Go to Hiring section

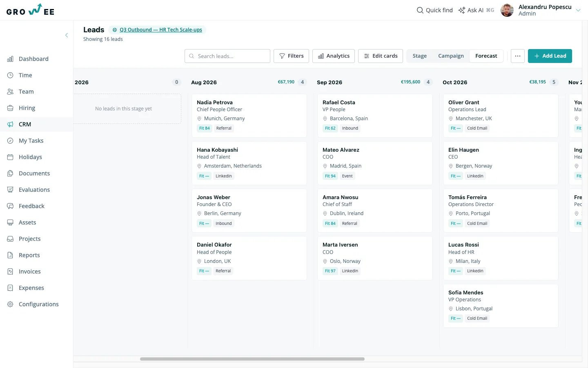[x=36, y=108]
